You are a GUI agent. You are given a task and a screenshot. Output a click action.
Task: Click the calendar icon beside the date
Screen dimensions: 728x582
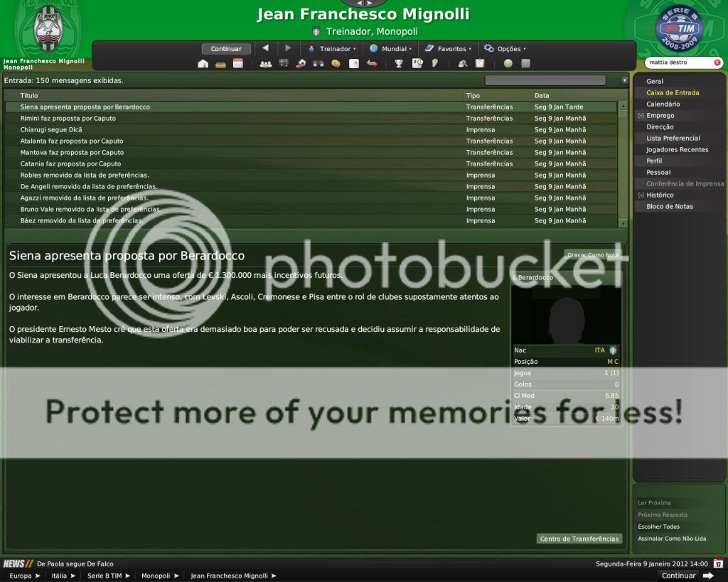tap(719, 564)
